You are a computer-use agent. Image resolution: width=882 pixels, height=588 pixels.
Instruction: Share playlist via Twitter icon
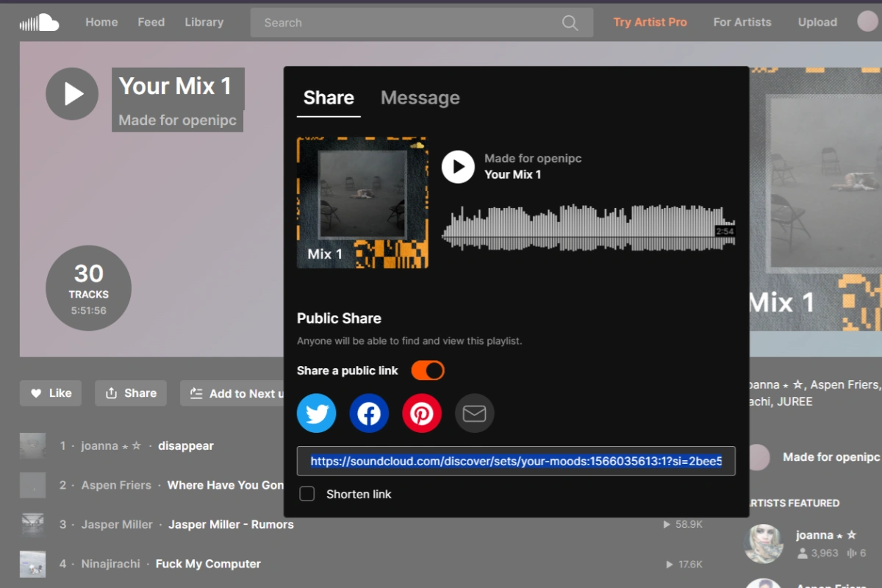(x=317, y=413)
